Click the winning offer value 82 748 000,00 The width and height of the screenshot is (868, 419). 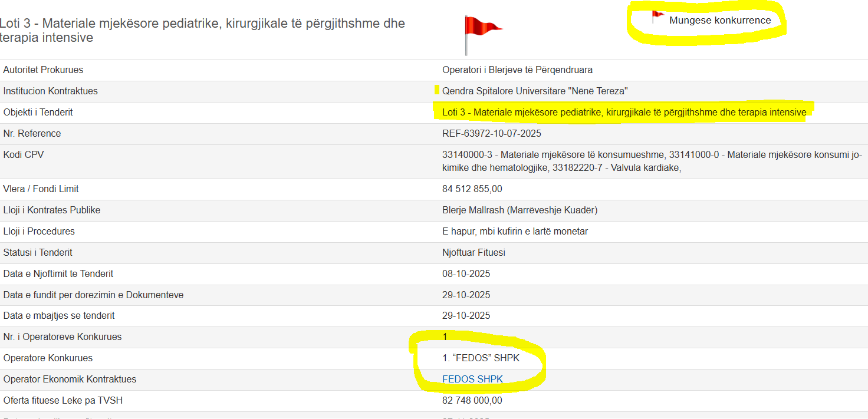472,401
